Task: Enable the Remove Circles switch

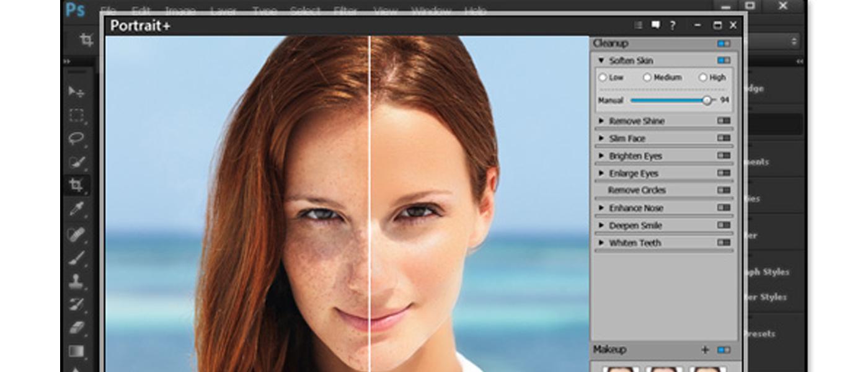Action: click(724, 190)
